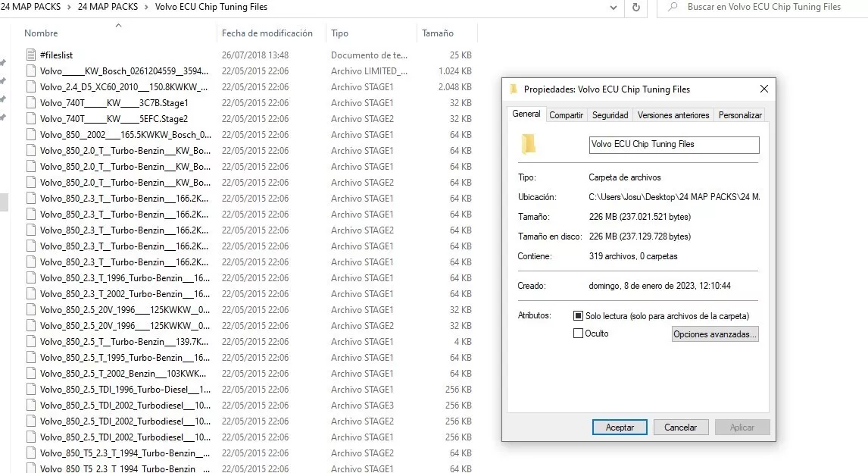This screenshot has width=868, height=473.
Task: Click the Creado date domingo, 8 de enero
Action: tap(660, 286)
